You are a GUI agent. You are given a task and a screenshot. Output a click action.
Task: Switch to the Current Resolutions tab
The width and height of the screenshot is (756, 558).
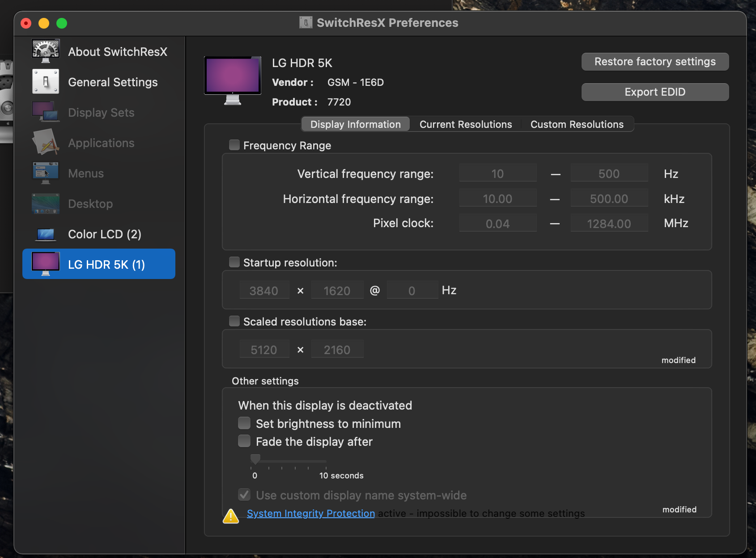465,124
